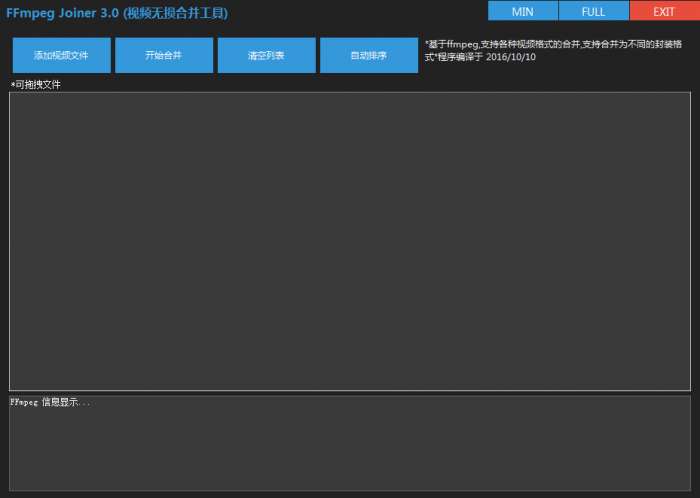Sort files using the 自动排序 button
The height and width of the screenshot is (498, 700).
pyautogui.click(x=369, y=55)
